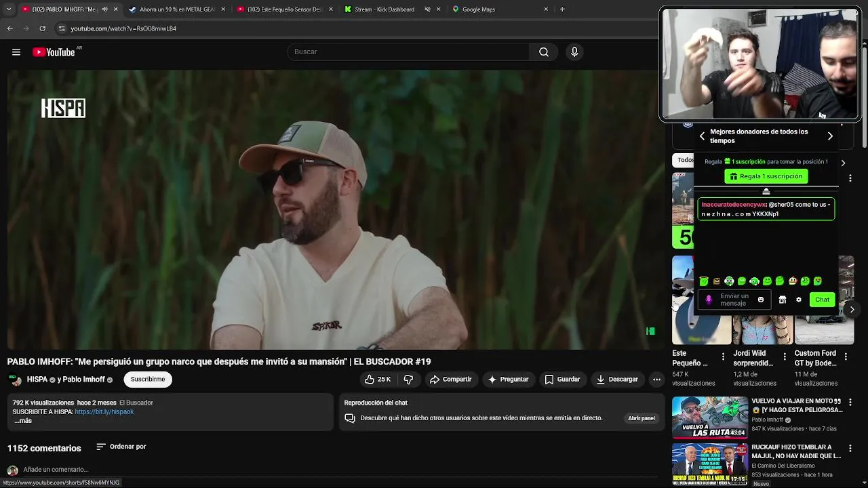Open emoji picker in message box
868x488 pixels.
tap(761, 300)
